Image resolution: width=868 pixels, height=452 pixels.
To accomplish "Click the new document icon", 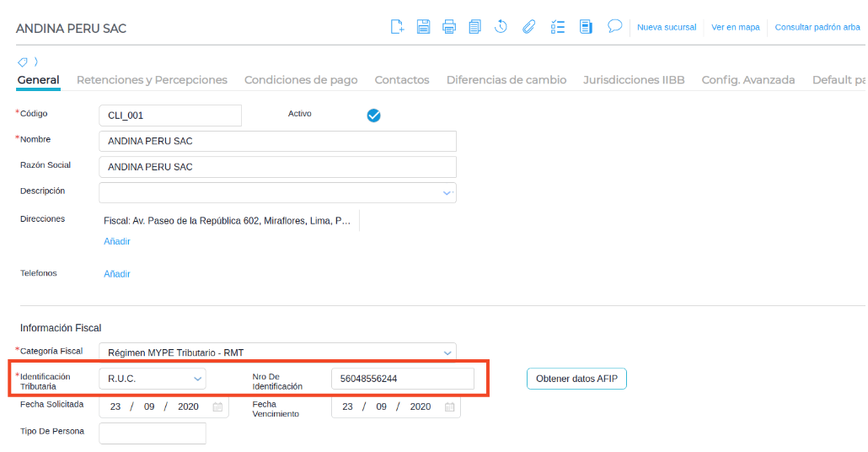I will [397, 27].
